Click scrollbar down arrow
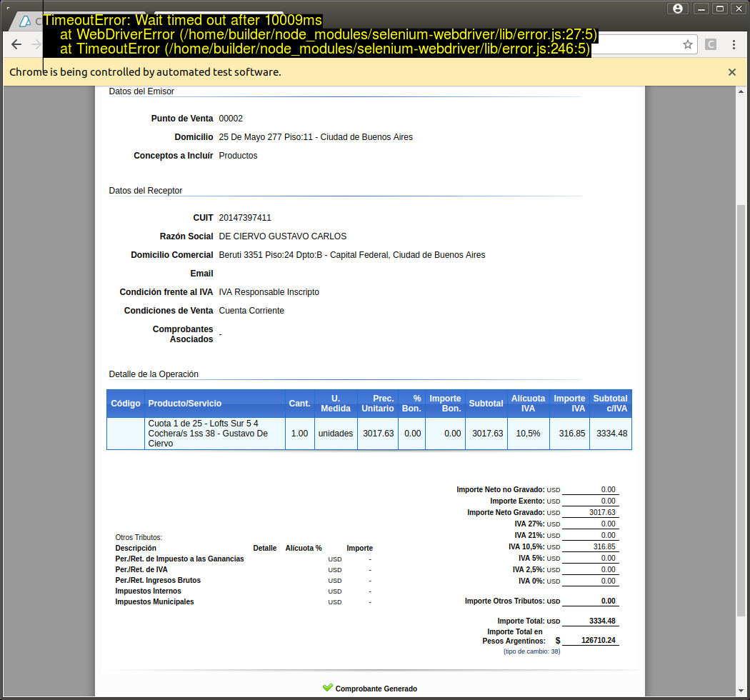Viewport: 750px width, 700px height. click(x=741, y=691)
